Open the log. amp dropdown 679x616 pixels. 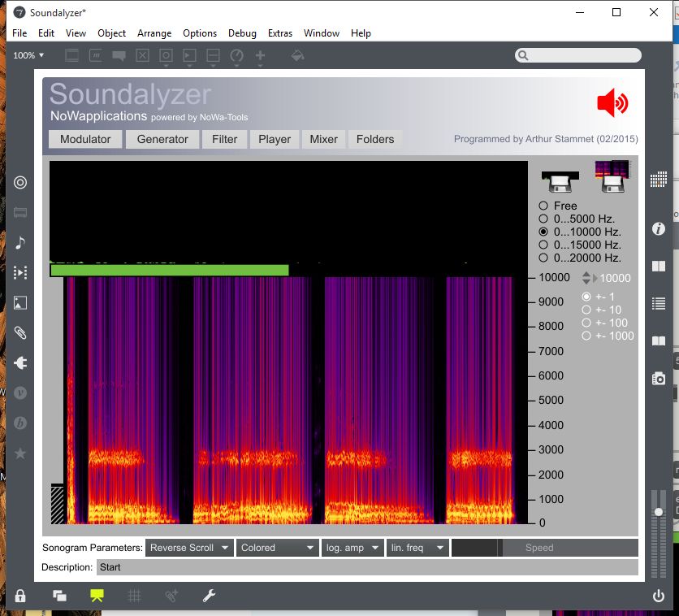352,548
